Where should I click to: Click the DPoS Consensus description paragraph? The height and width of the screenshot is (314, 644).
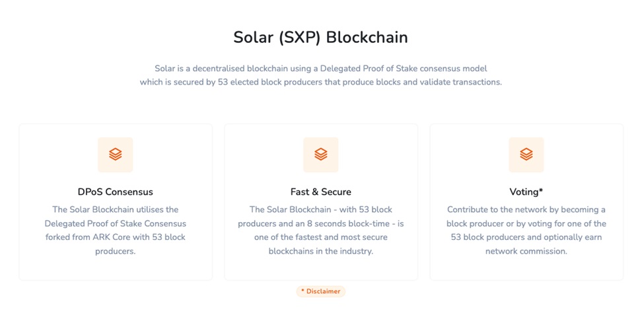[x=116, y=230]
